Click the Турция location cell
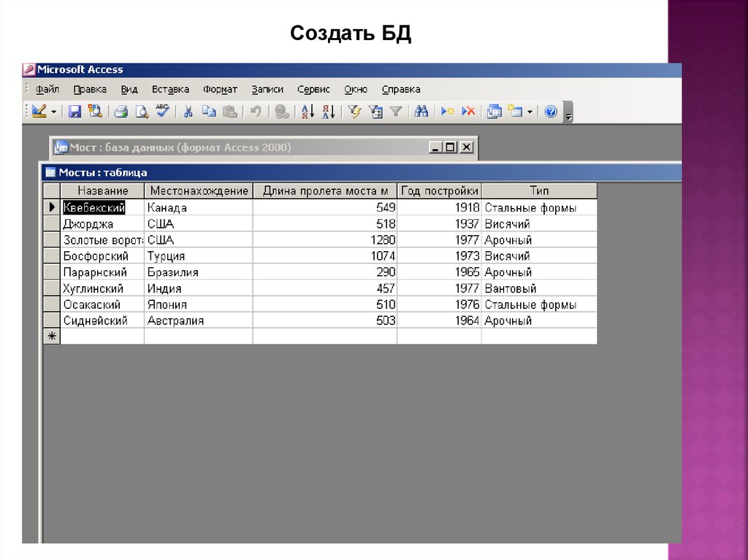748x560 pixels. tap(199, 256)
